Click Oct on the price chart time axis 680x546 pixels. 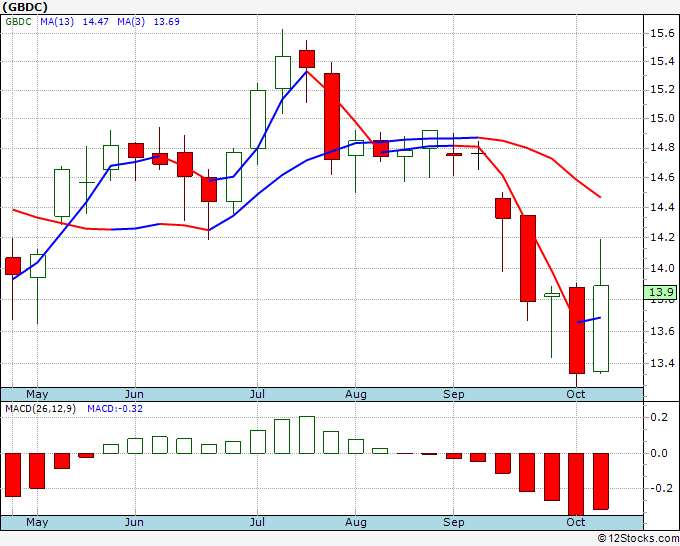click(575, 394)
